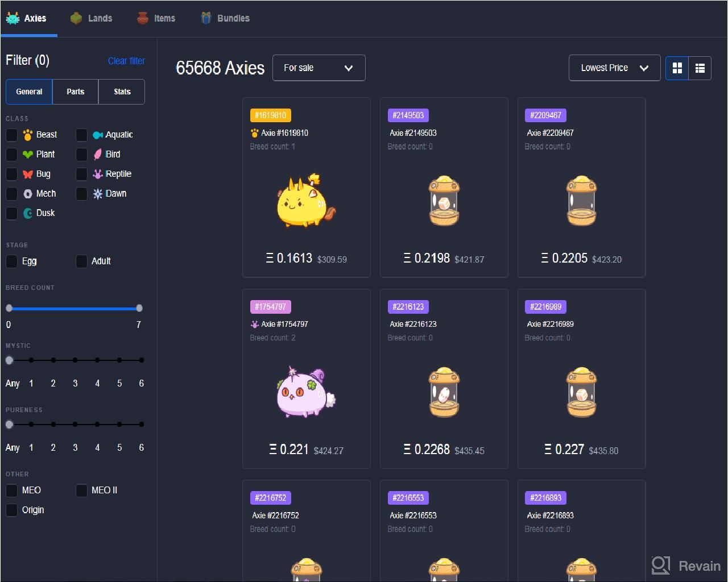The height and width of the screenshot is (582, 728).
Task: Click the Dawn snowflake class icon
Action: coord(98,194)
